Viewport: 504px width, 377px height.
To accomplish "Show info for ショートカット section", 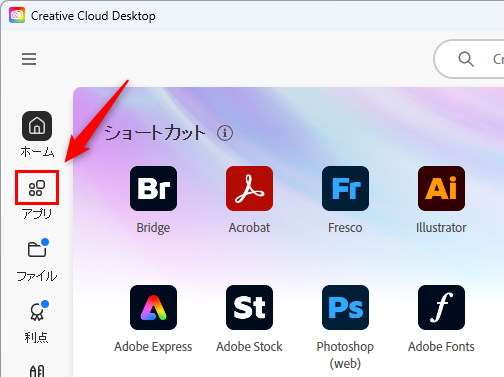I will 225,133.
